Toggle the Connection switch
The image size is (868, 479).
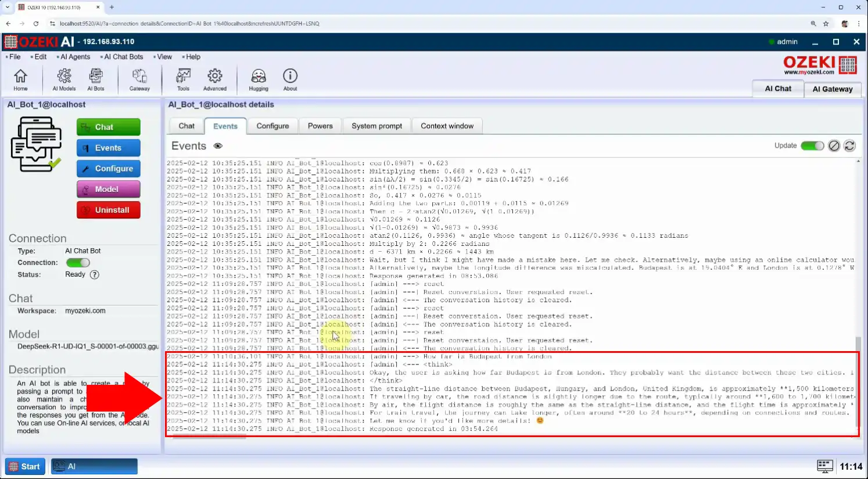click(78, 263)
